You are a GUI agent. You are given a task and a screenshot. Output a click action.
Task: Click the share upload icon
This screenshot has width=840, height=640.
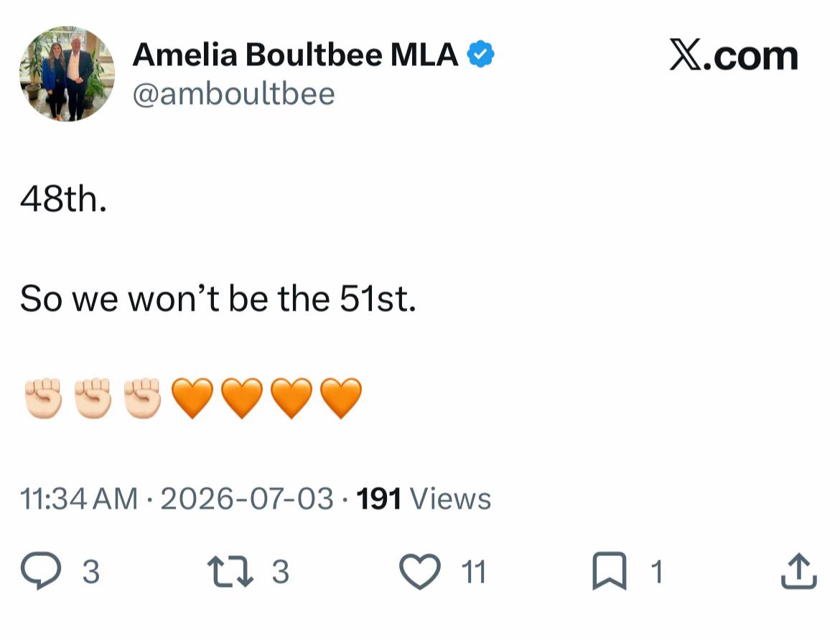point(799,571)
